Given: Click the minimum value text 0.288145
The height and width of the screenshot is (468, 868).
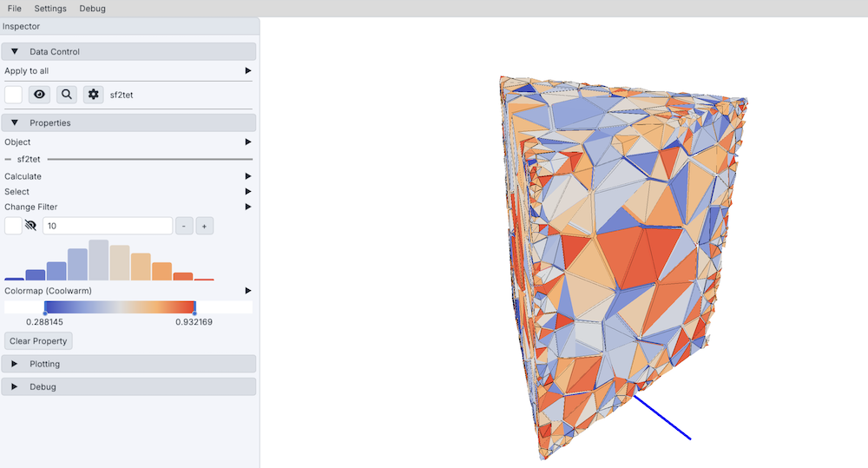Looking at the screenshot, I should tap(44, 322).
